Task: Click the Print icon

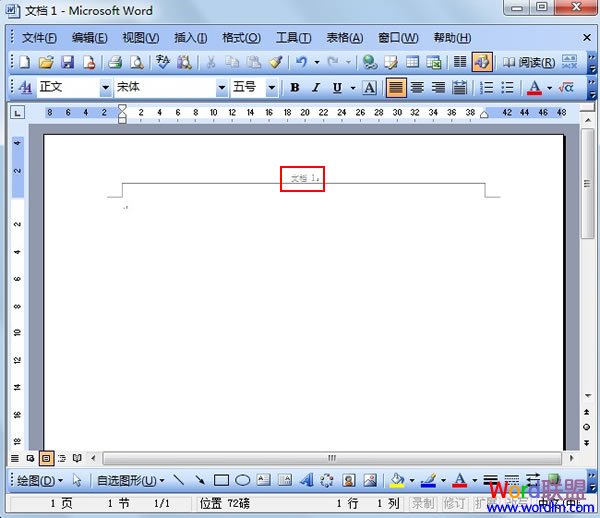Action: coord(114,62)
